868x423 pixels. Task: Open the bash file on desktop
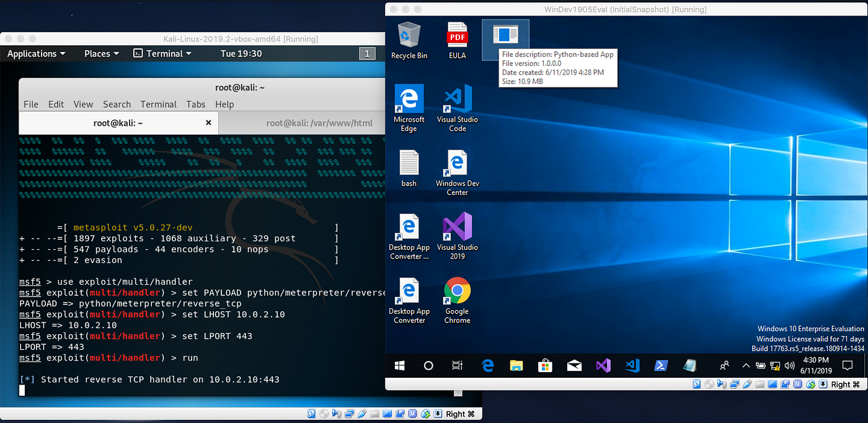coord(409,169)
